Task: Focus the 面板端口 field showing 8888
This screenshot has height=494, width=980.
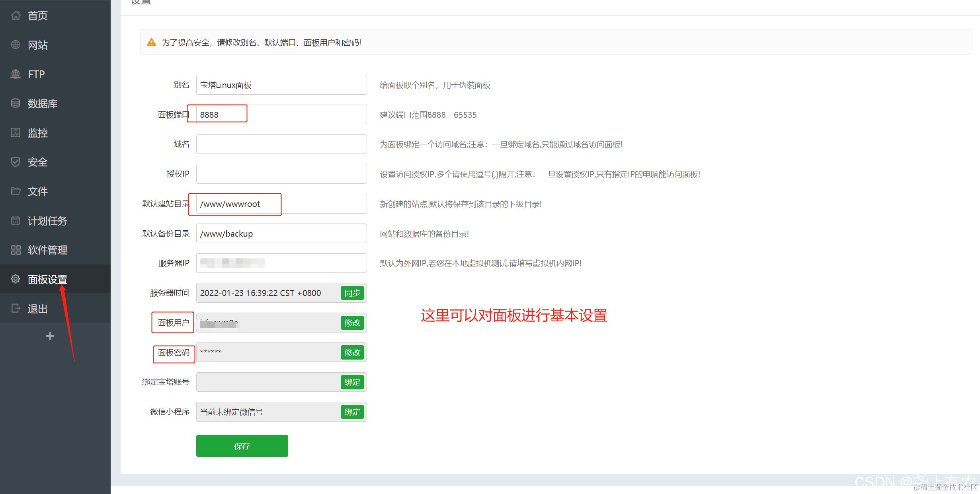Action: click(x=281, y=115)
